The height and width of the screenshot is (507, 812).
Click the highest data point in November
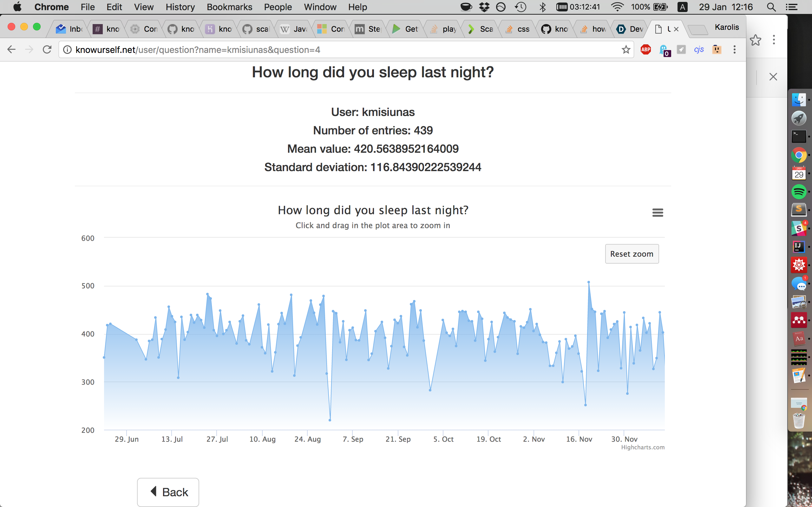click(x=588, y=282)
